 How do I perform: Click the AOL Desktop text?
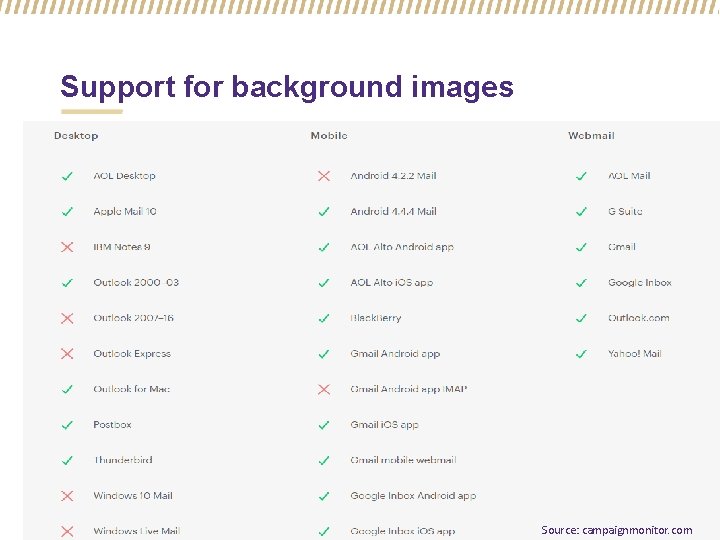pos(124,175)
